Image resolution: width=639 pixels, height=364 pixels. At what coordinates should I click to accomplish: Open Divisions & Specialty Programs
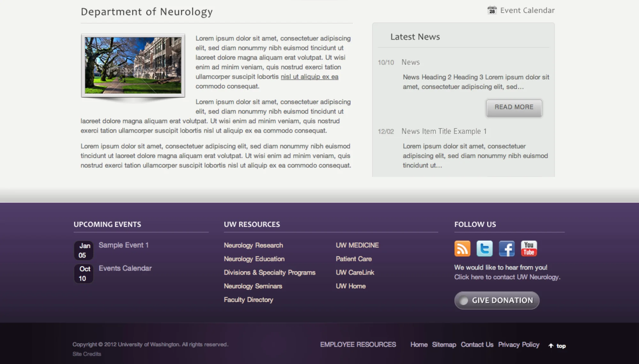coord(270,273)
